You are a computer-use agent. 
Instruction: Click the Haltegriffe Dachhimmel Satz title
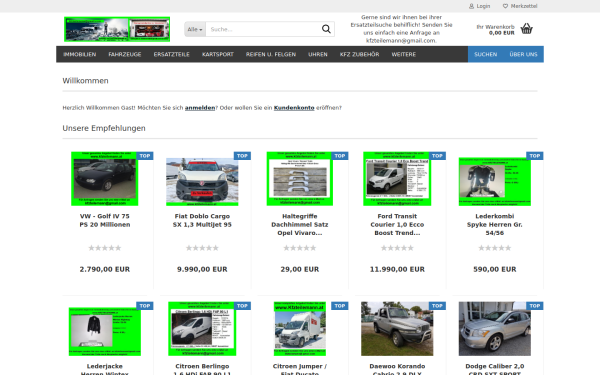point(300,225)
